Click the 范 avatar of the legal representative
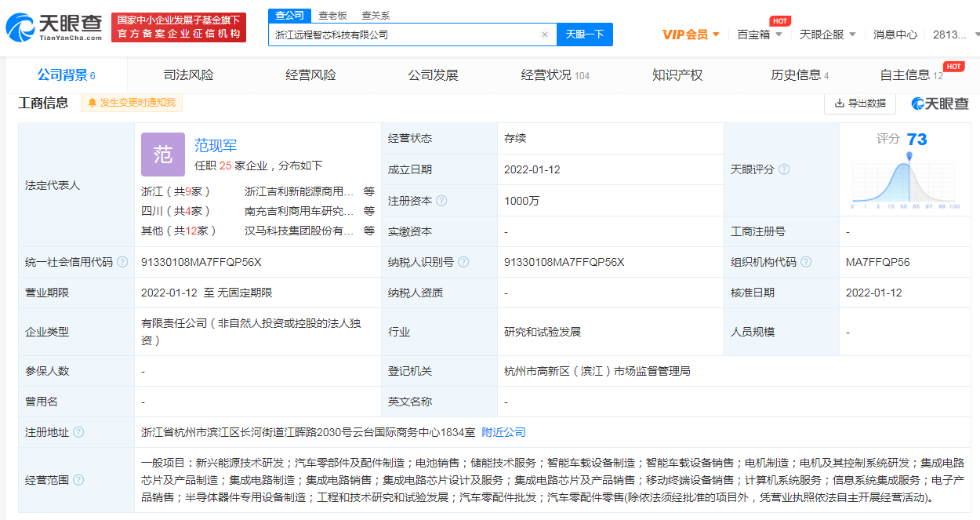Screen dimensions: 980x520 (x=163, y=155)
